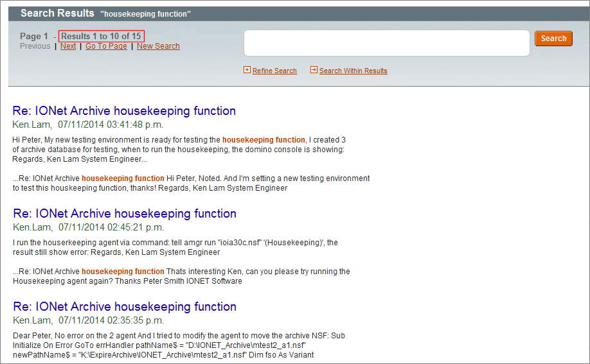The image size is (590, 364).
Task: Start a New Search
Action: [158, 46]
